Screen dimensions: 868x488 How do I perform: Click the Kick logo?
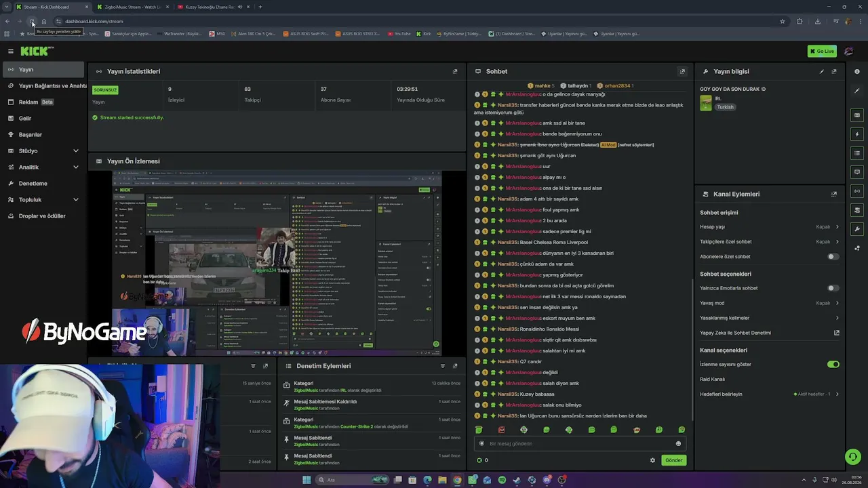pos(37,51)
